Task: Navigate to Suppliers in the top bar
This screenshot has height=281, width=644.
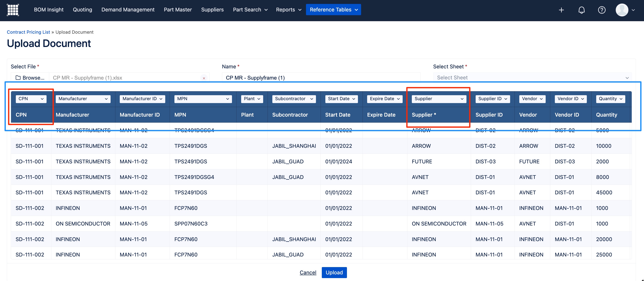Action: pyautogui.click(x=212, y=10)
